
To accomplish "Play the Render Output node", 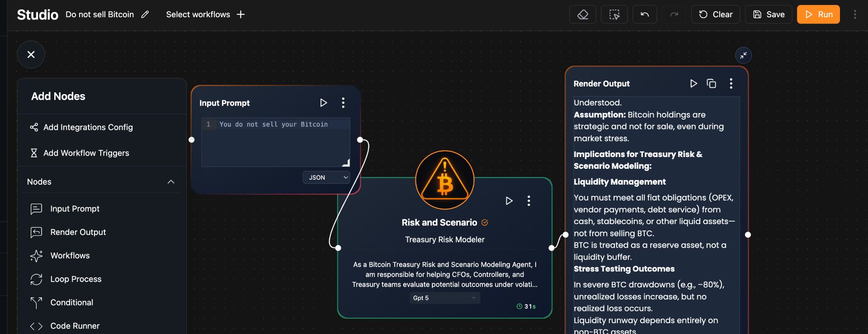I will pos(693,83).
